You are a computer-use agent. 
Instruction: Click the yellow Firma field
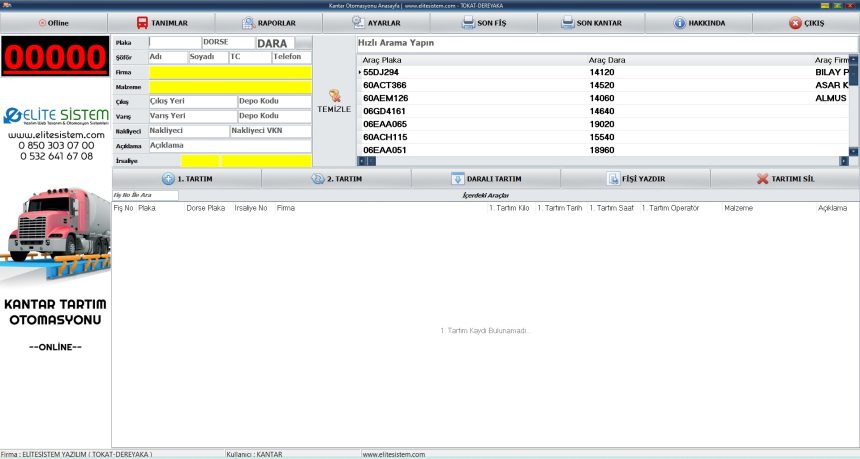[x=230, y=72]
